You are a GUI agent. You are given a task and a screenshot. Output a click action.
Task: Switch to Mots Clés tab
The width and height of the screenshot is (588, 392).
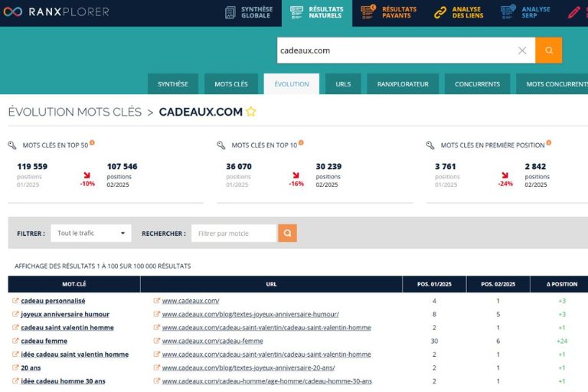coord(231,84)
